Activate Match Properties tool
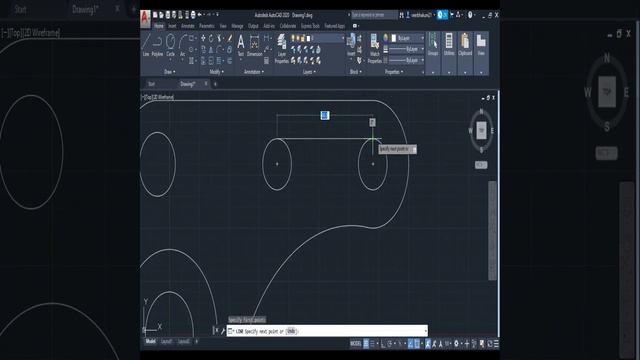This screenshot has height=360, width=640. tap(374, 48)
